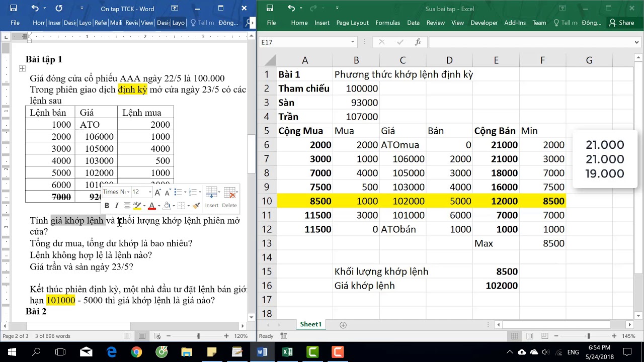Adjust the Word zoom slider
644x362 pixels.
(198, 336)
